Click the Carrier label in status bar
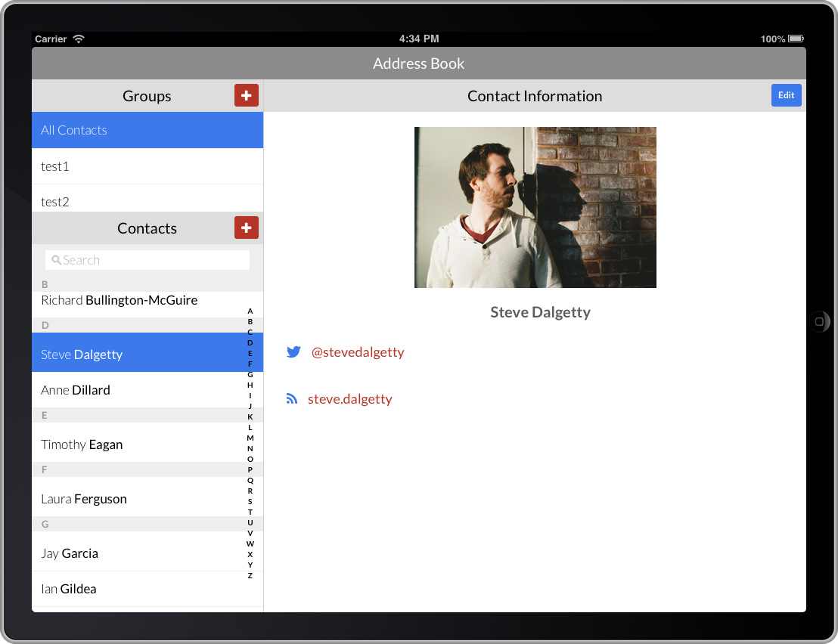 pos(51,39)
